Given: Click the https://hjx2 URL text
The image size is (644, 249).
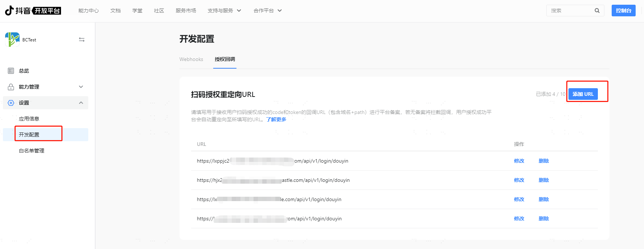Looking at the screenshot, I should point(273,180).
